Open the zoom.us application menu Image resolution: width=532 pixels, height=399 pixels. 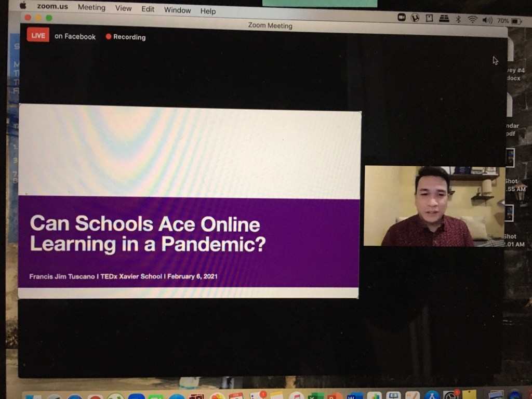click(53, 7)
